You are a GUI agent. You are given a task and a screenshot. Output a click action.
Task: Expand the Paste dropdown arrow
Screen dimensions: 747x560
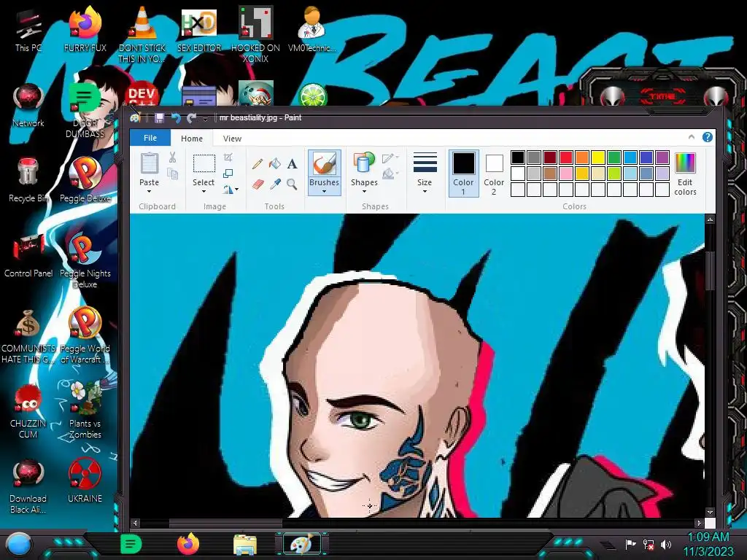click(149, 192)
